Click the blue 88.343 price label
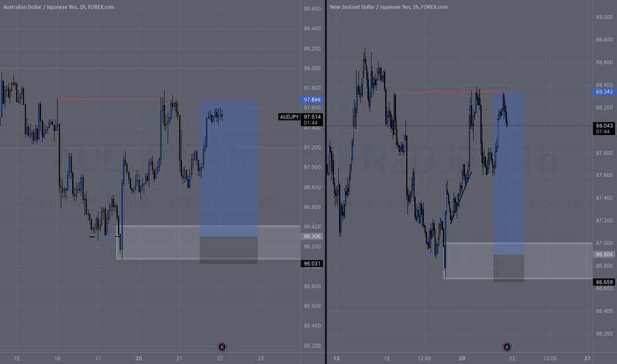 tap(604, 92)
